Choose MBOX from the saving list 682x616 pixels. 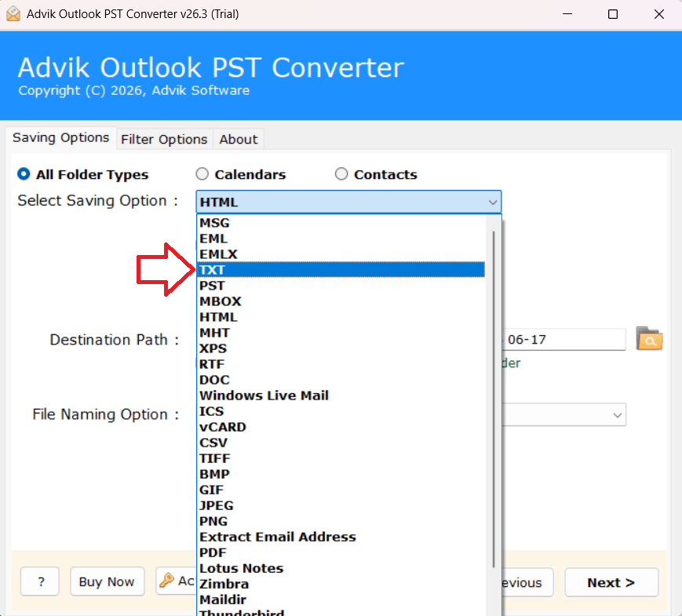[x=341, y=301]
